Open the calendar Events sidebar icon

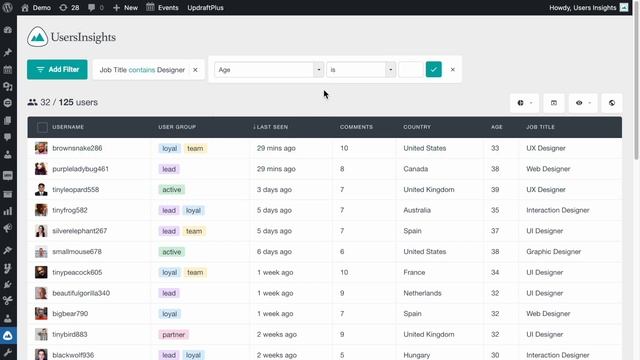8,69
